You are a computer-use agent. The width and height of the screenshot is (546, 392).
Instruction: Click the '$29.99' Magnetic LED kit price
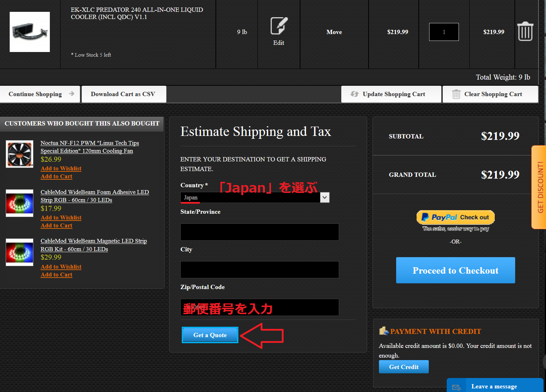point(51,257)
